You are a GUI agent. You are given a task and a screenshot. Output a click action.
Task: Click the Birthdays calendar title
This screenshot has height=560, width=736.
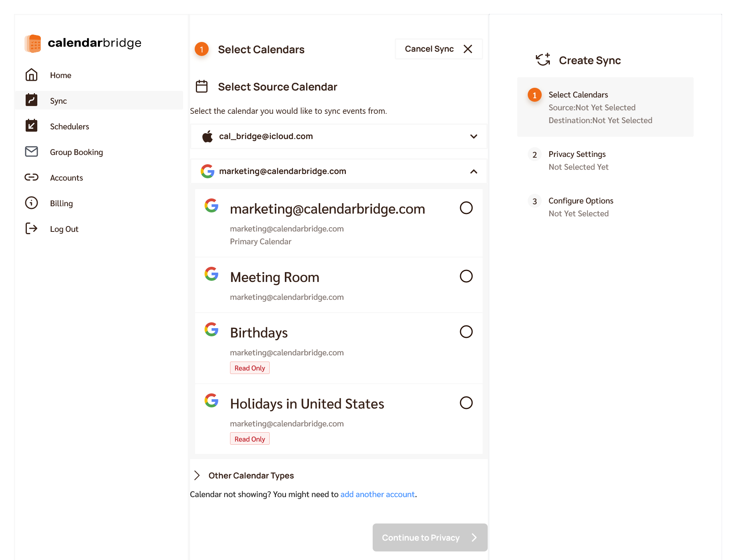pyautogui.click(x=259, y=333)
